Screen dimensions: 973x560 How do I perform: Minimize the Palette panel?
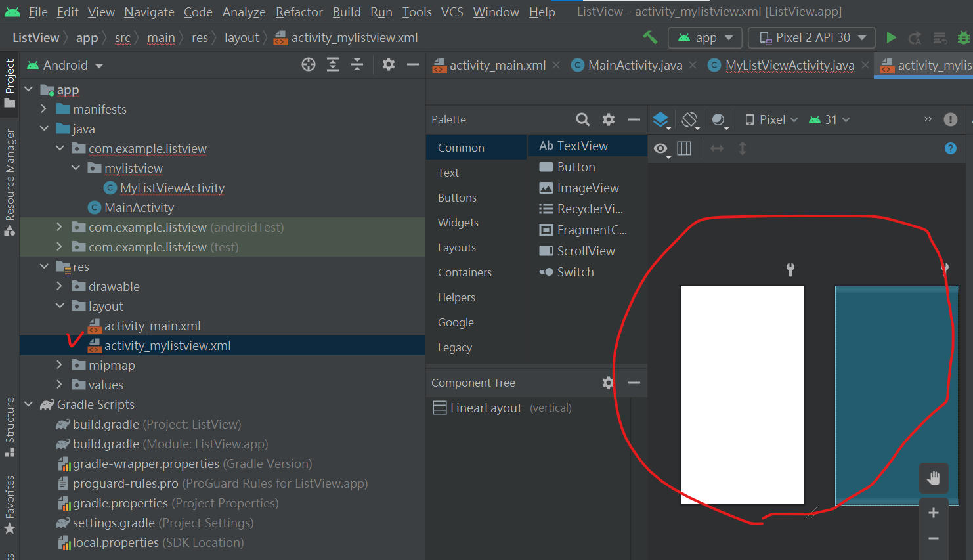[x=634, y=119]
